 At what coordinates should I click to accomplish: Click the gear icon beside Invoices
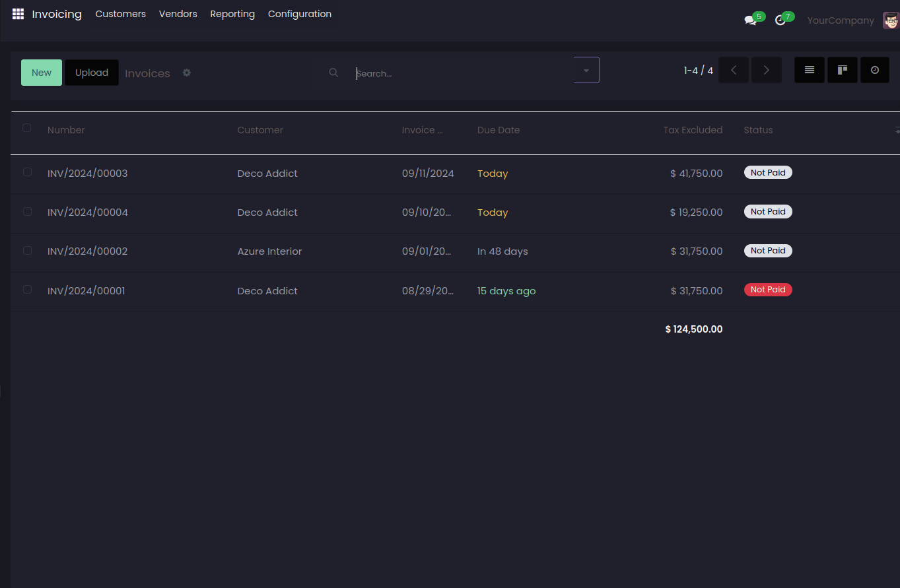point(187,73)
